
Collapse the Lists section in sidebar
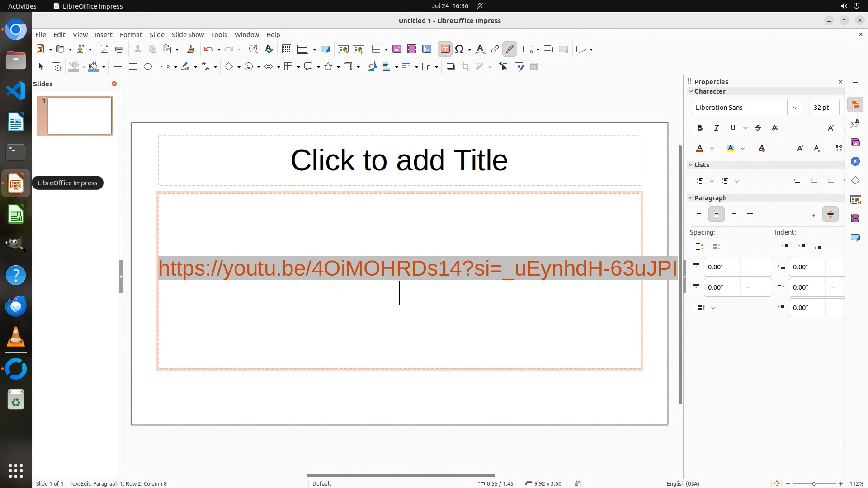pos(691,165)
